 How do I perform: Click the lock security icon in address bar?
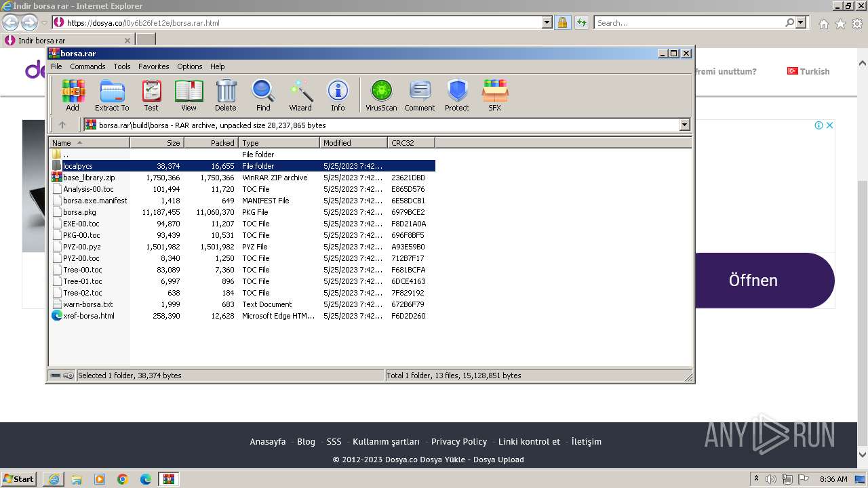(x=562, y=22)
